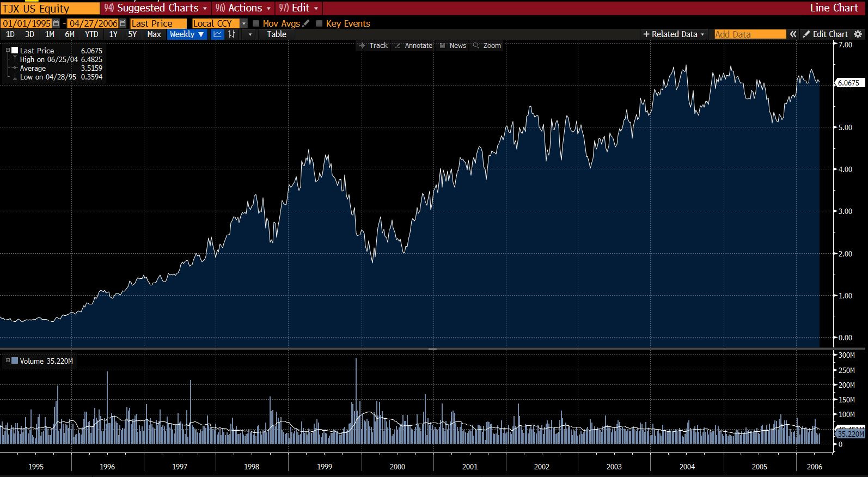Click the double-chevron collapse arrows
This screenshot has width=868, height=477.
[793, 34]
